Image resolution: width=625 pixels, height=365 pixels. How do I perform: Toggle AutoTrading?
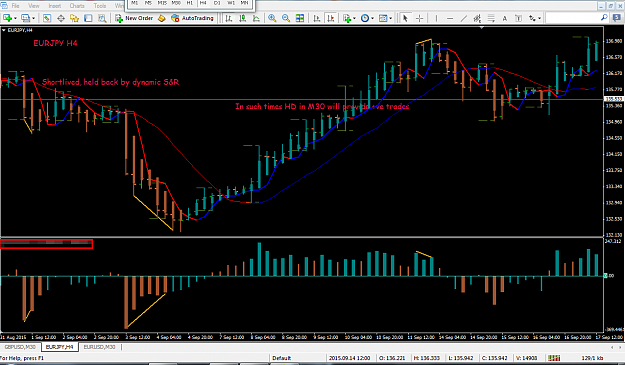pos(192,18)
